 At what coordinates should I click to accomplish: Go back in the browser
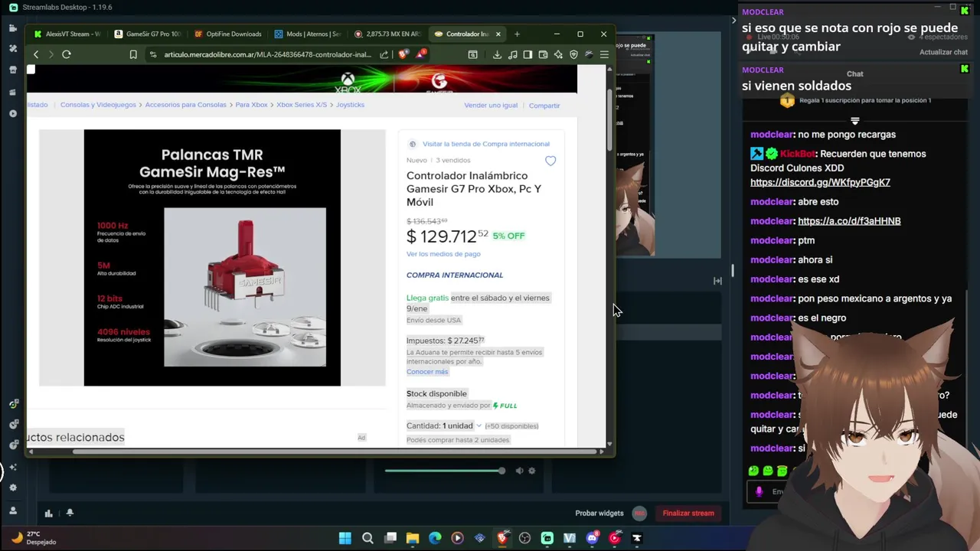(36, 54)
